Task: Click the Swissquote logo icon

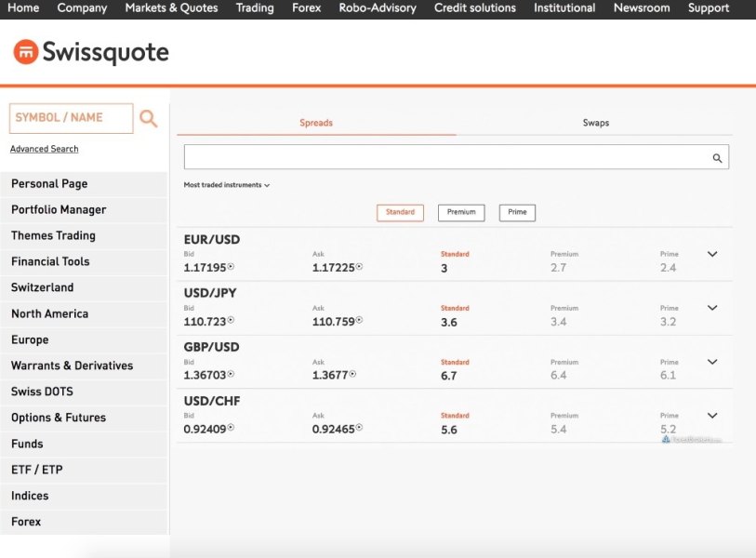Action: (26, 52)
